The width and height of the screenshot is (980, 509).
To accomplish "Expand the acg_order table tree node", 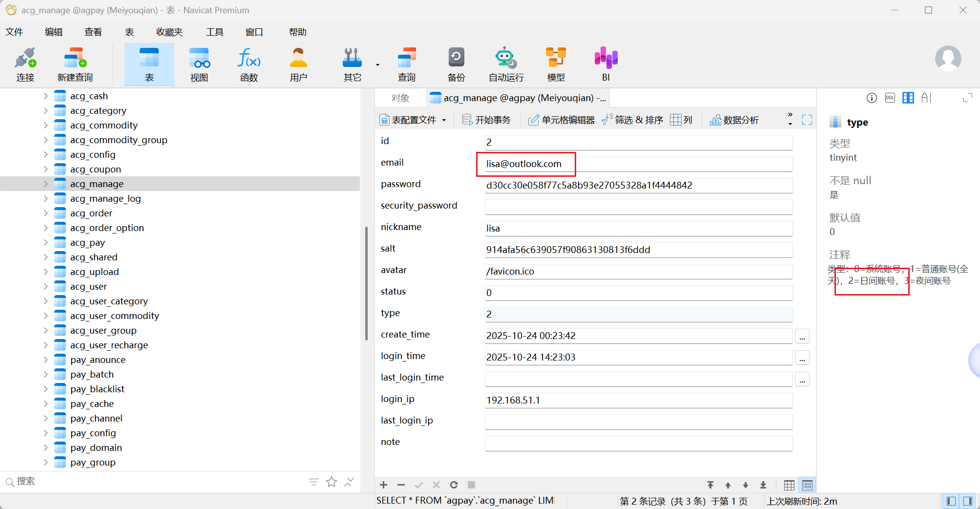I will pyautogui.click(x=45, y=213).
